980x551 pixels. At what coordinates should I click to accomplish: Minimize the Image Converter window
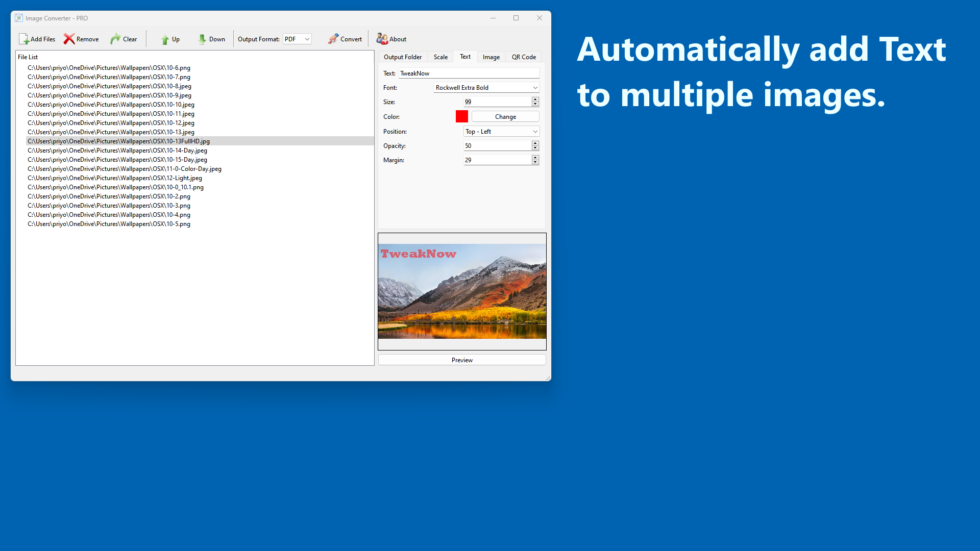493,18
